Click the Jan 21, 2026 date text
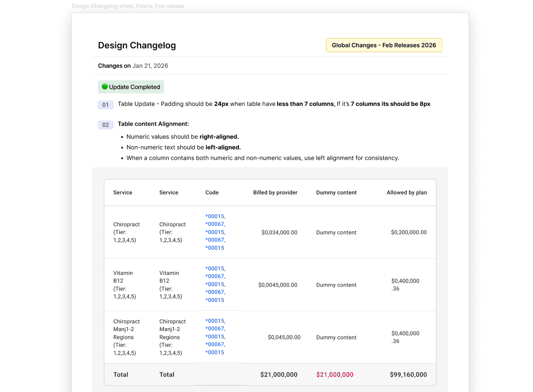 [x=150, y=66]
